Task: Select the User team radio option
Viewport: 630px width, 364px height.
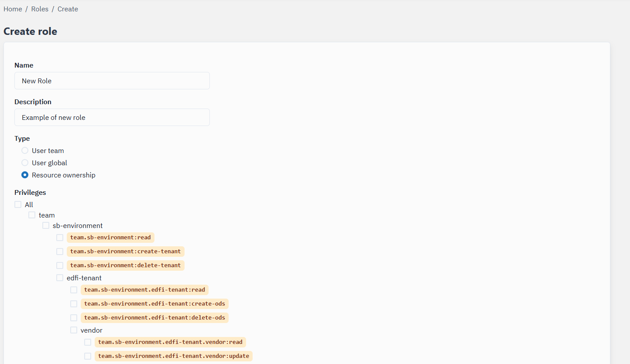Action: point(25,150)
